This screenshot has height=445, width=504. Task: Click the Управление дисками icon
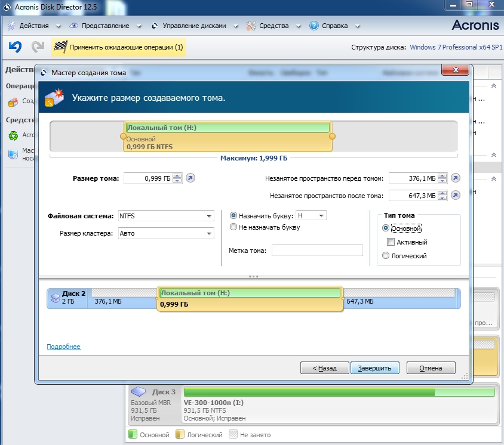[155, 26]
